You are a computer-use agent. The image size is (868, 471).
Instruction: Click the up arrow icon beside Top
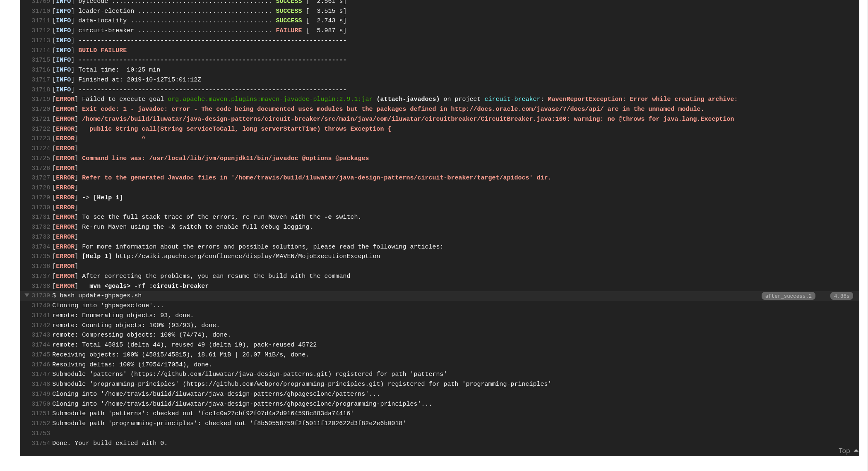(x=856, y=451)
